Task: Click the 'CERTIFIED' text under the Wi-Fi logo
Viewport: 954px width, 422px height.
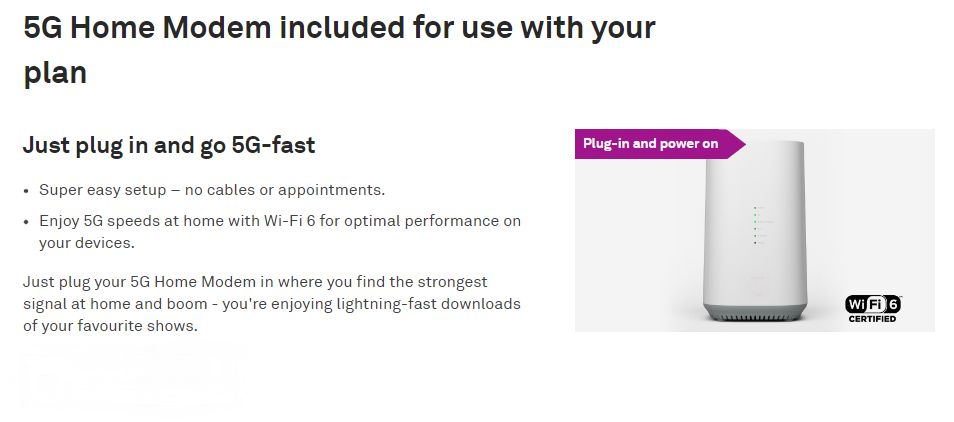Action: [873, 320]
